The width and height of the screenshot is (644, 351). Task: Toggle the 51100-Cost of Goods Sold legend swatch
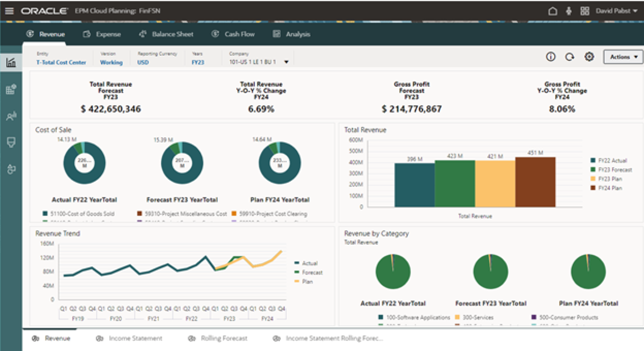[x=45, y=213]
